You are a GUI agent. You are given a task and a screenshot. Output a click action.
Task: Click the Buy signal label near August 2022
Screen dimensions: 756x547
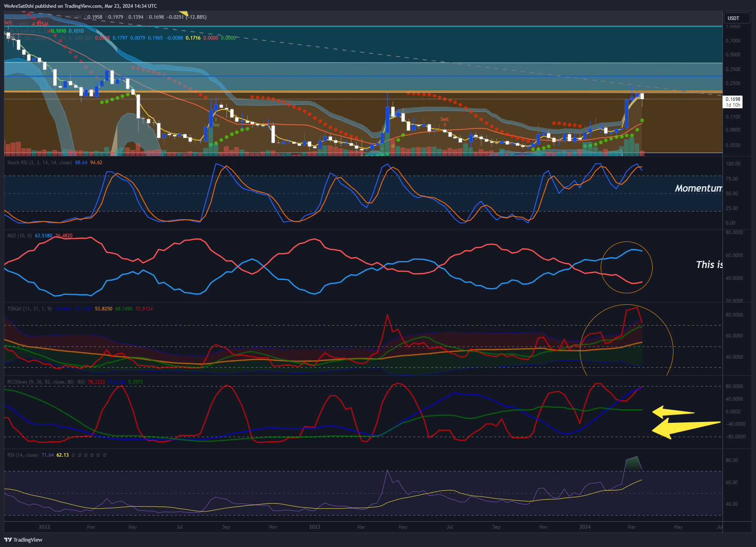[216, 125]
